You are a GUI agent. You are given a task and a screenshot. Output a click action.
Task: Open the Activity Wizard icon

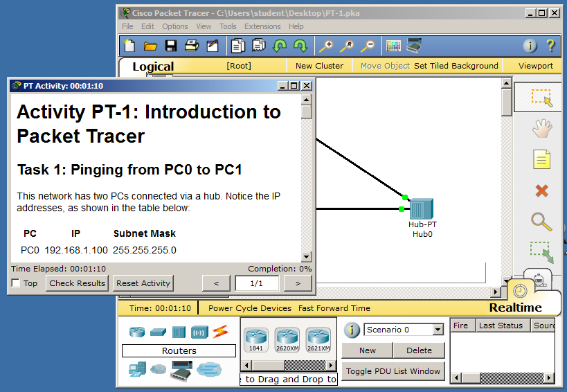[213, 46]
